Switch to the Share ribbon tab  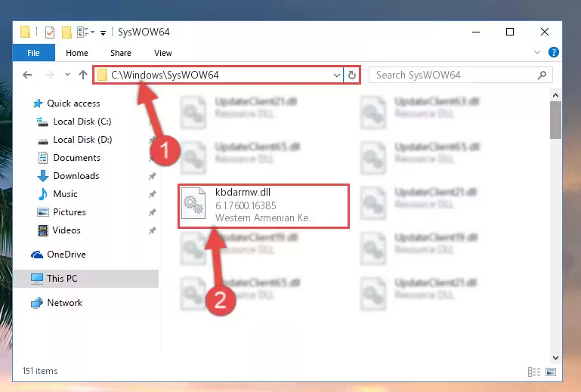click(x=121, y=53)
